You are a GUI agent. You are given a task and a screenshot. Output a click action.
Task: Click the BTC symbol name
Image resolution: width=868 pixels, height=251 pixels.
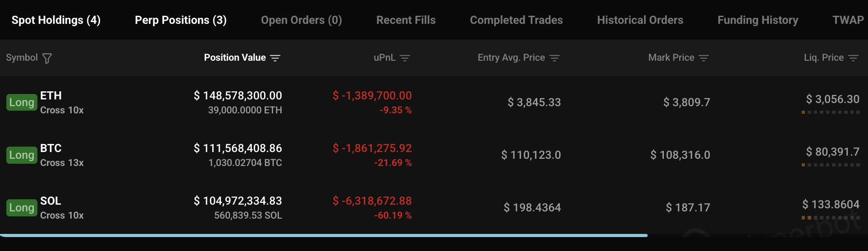coord(51,148)
